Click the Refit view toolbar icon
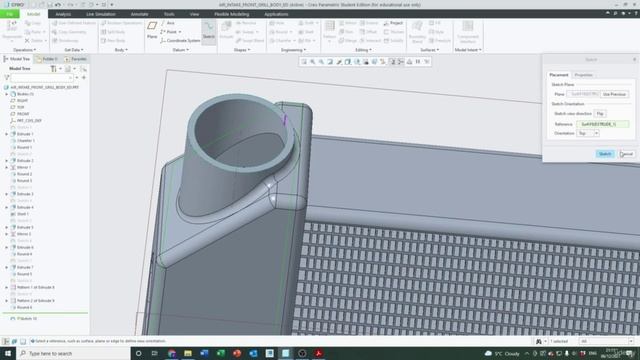The image size is (640, 360). click(x=304, y=62)
